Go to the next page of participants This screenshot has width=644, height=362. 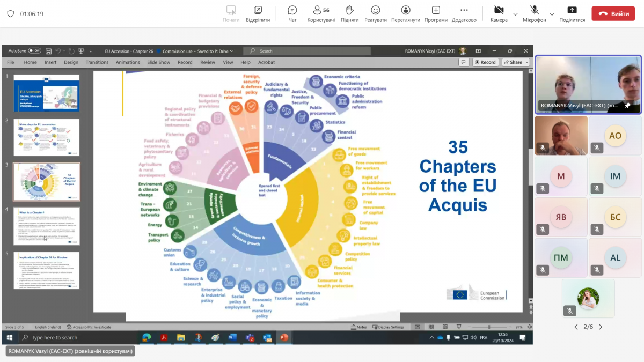point(601,327)
